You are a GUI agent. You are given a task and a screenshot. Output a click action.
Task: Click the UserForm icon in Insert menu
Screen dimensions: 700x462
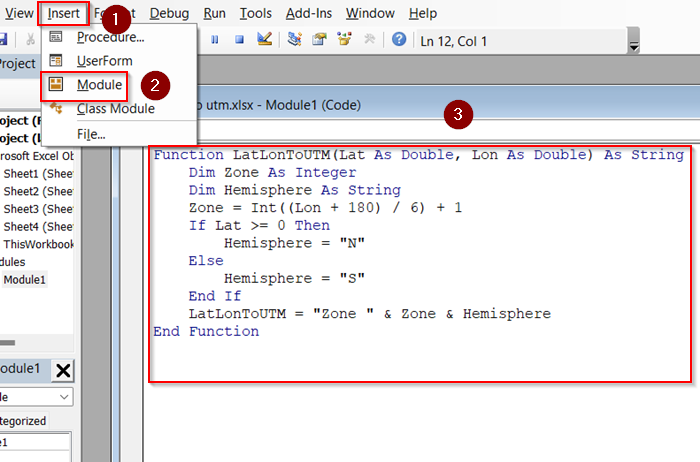tap(56, 60)
